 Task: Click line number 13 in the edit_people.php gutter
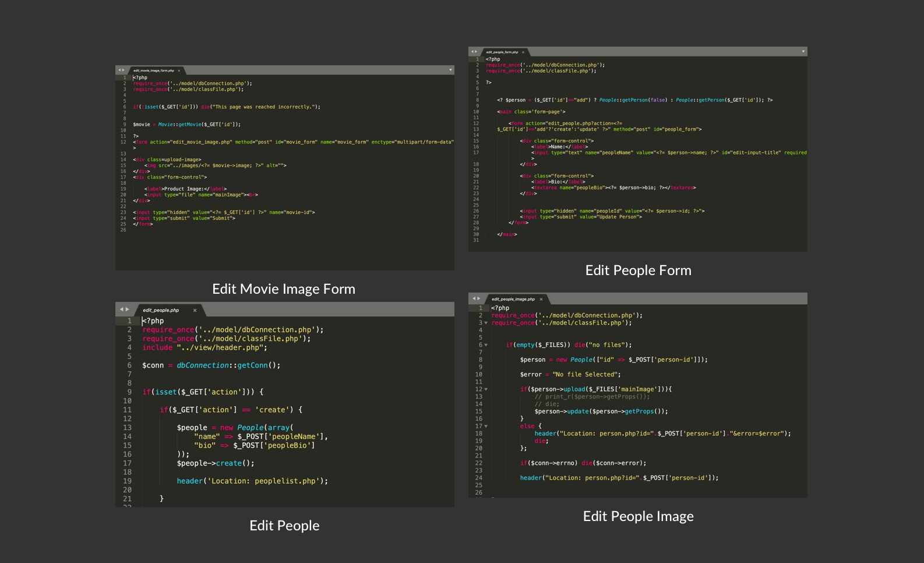[x=127, y=428]
